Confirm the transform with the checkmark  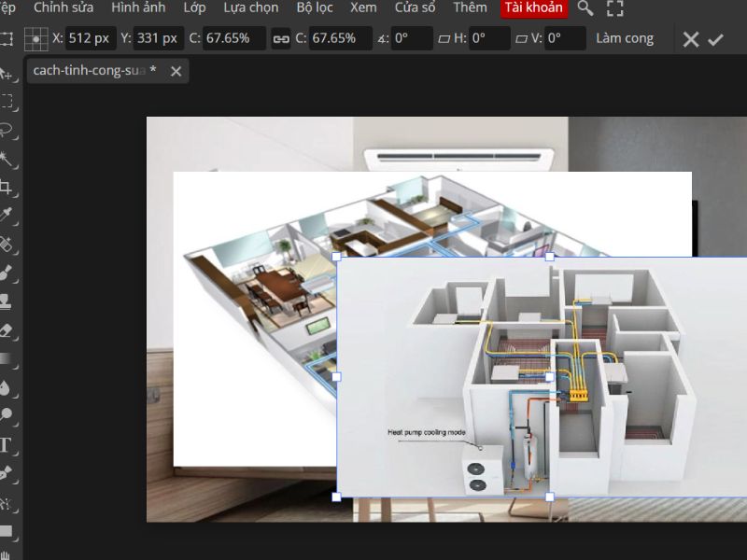(x=715, y=39)
